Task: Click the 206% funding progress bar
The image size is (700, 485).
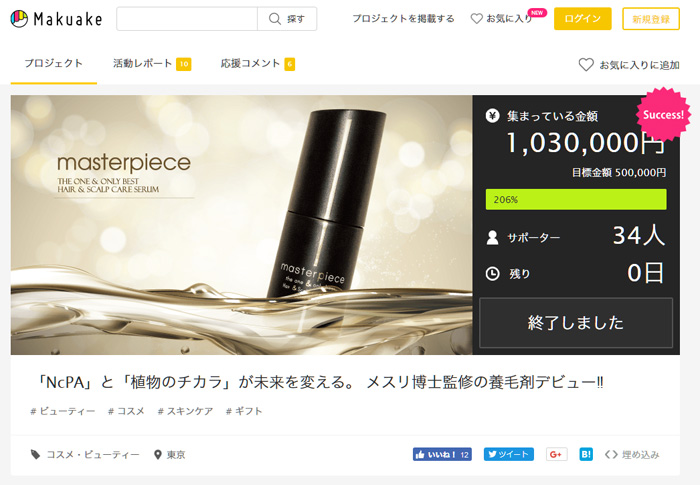Action: [x=575, y=199]
